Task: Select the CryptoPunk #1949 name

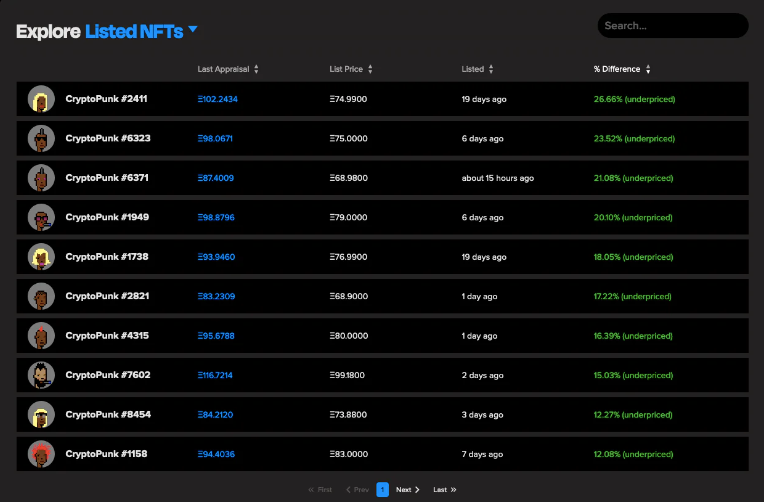Action: coord(107,217)
